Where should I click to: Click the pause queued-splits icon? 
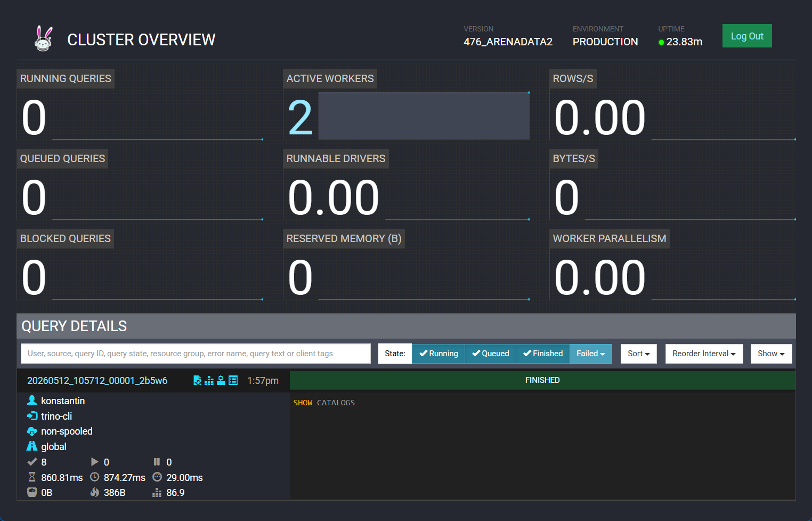[157, 462]
